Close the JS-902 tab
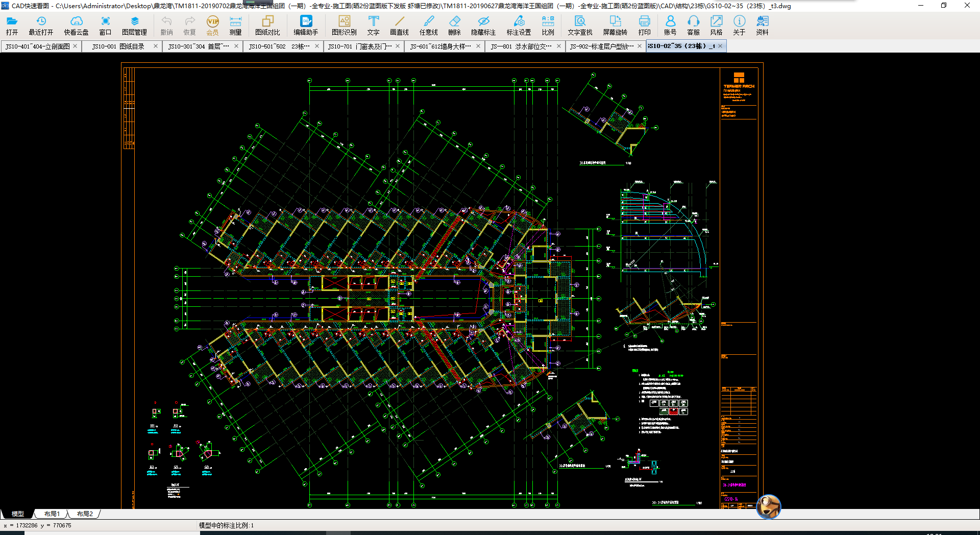 (x=640, y=46)
